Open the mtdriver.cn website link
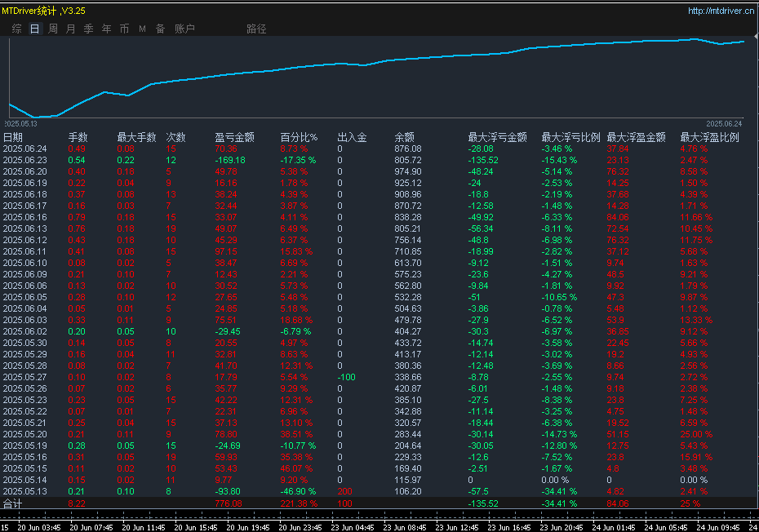Image resolution: width=759 pixels, height=532 pixels. pyautogui.click(x=720, y=11)
